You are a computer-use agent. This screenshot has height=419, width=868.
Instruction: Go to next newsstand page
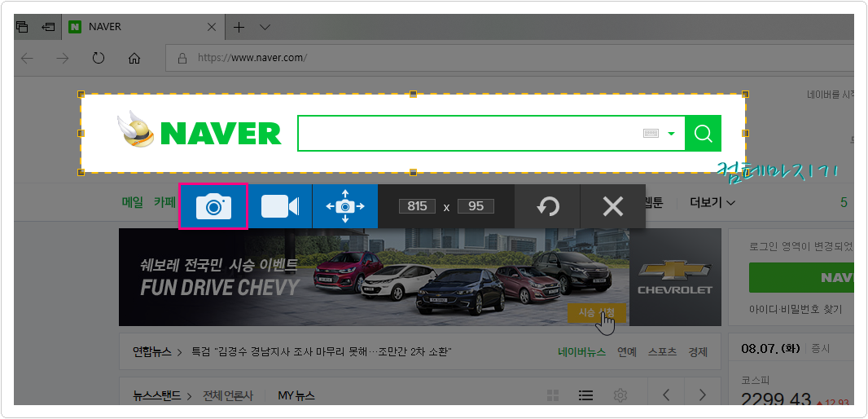[x=703, y=395]
